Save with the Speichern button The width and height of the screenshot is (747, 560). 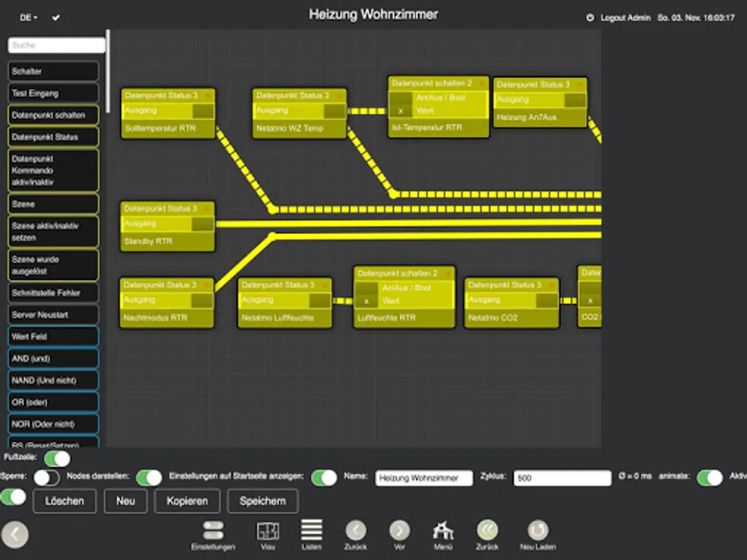(x=263, y=501)
